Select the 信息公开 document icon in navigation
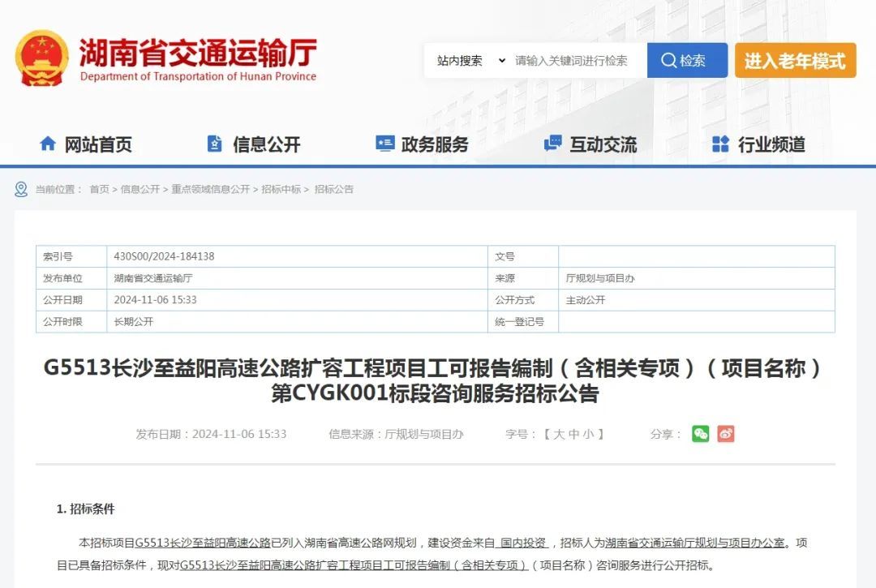The width and height of the screenshot is (876, 588). (x=215, y=144)
